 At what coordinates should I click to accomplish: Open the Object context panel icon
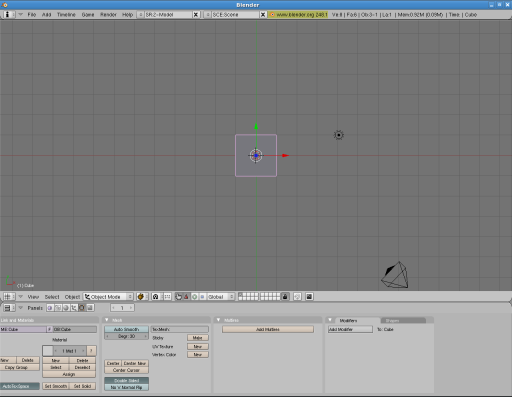[74, 308]
